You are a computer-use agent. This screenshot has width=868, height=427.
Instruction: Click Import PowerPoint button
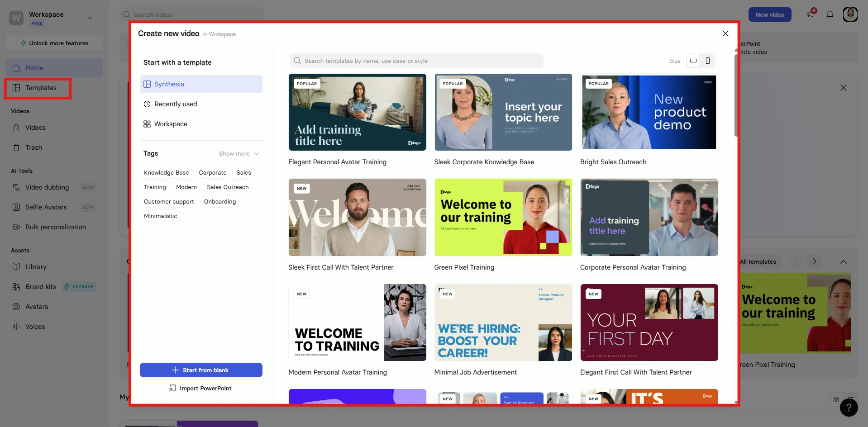pyautogui.click(x=201, y=388)
